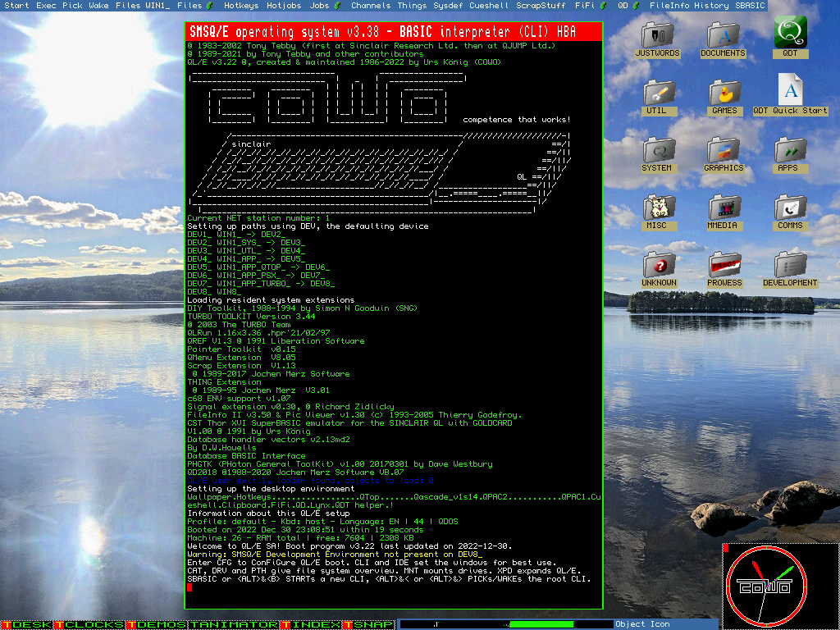Open the Exec menu item

tap(47, 6)
